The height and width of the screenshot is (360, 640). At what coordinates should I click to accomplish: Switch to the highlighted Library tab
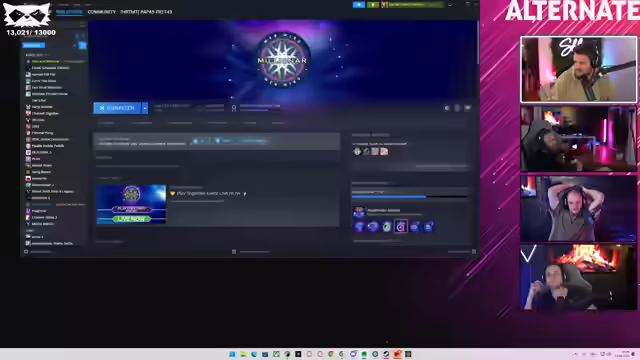[x=69, y=12]
